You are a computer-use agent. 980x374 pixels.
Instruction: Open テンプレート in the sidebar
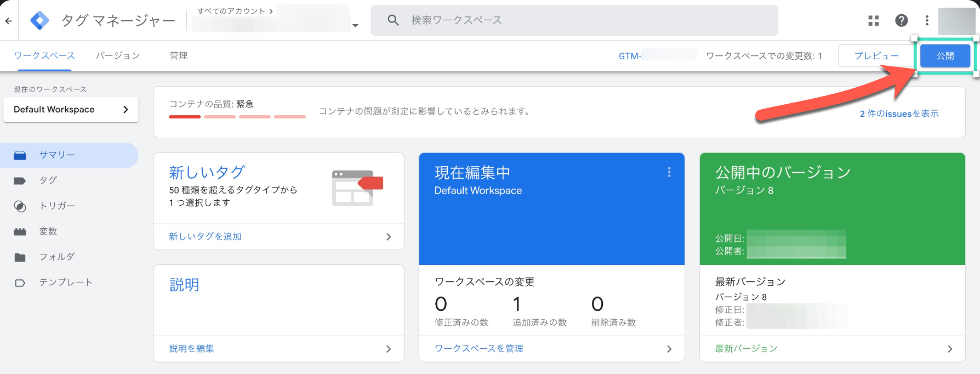[65, 282]
